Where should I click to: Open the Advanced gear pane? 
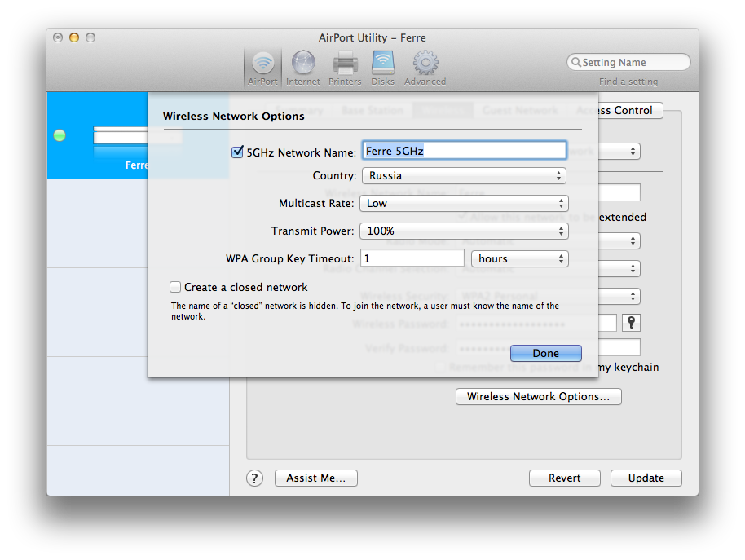425,68
